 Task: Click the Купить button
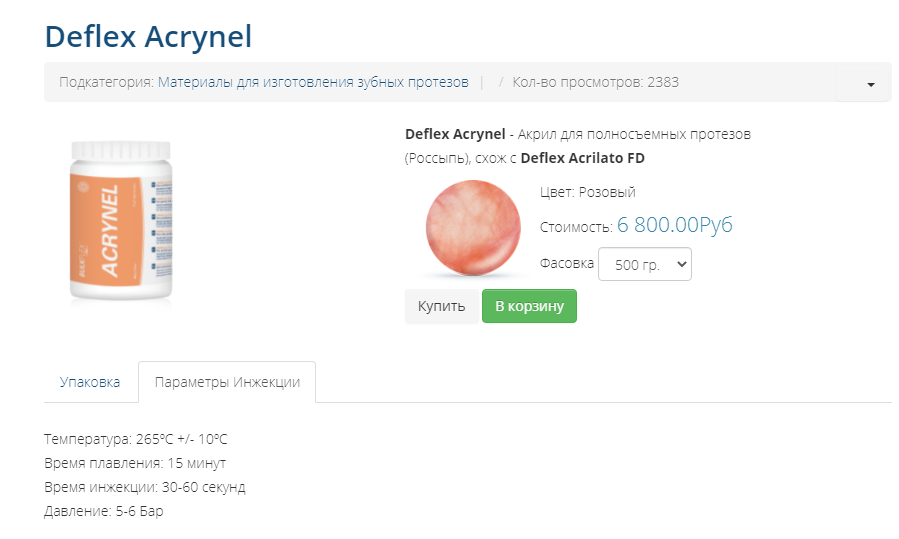tap(441, 306)
